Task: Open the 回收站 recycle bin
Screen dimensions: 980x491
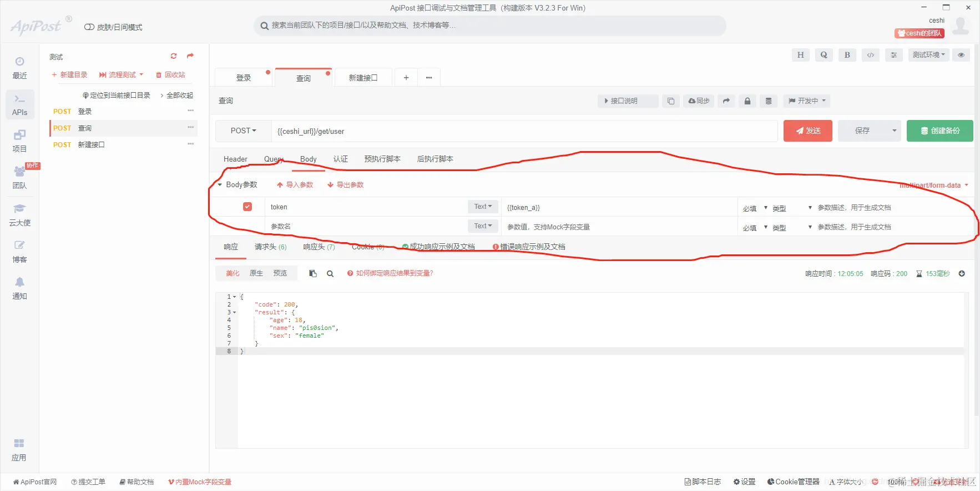Action: [170, 75]
